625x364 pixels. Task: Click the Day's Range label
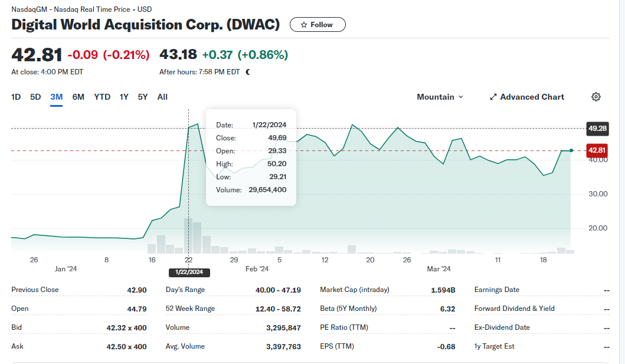(x=185, y=290)
